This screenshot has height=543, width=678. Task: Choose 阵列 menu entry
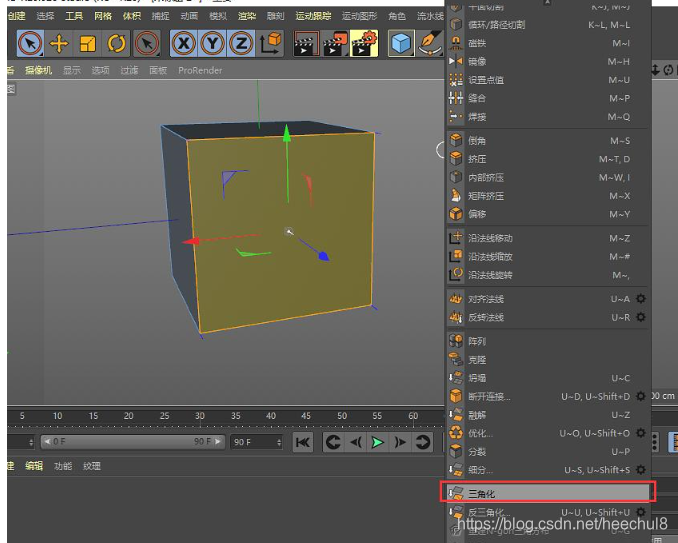click(548, 342)
